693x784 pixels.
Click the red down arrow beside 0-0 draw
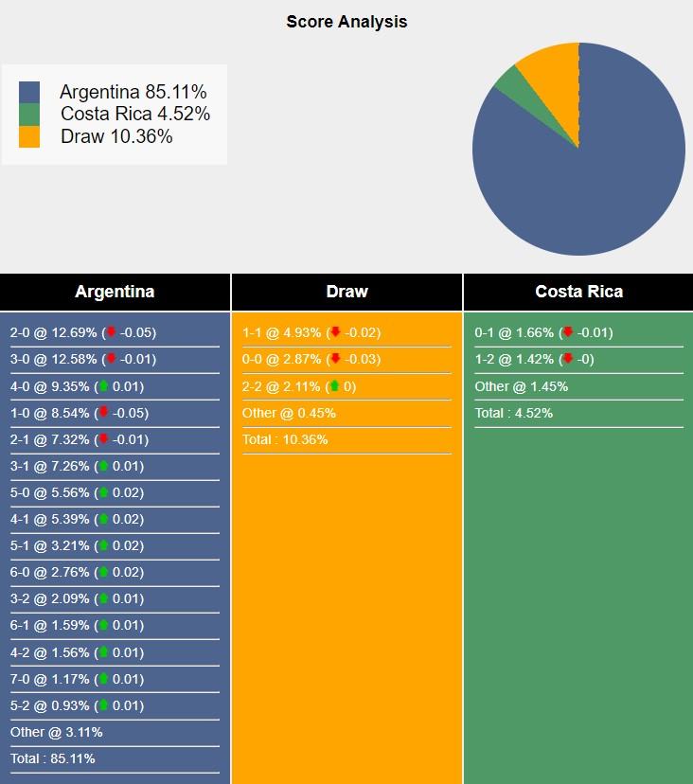335,359
